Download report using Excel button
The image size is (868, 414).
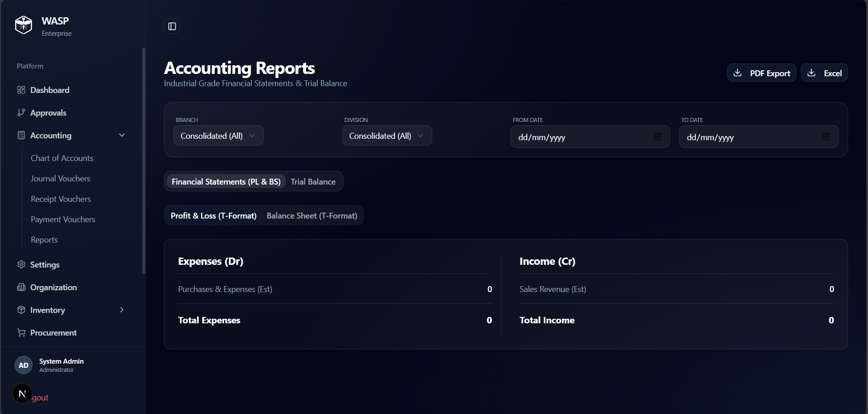click(824, 73)
